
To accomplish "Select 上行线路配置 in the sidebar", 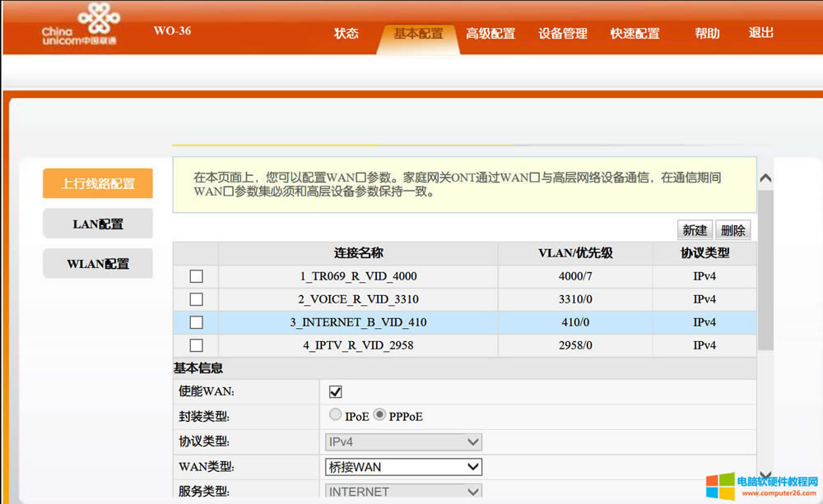I will 98,183.
